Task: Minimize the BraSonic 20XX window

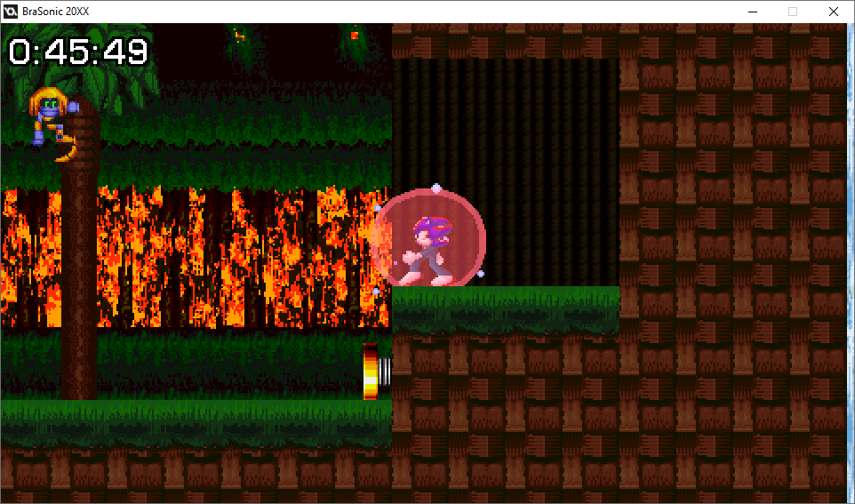Action: coord(753,12)
